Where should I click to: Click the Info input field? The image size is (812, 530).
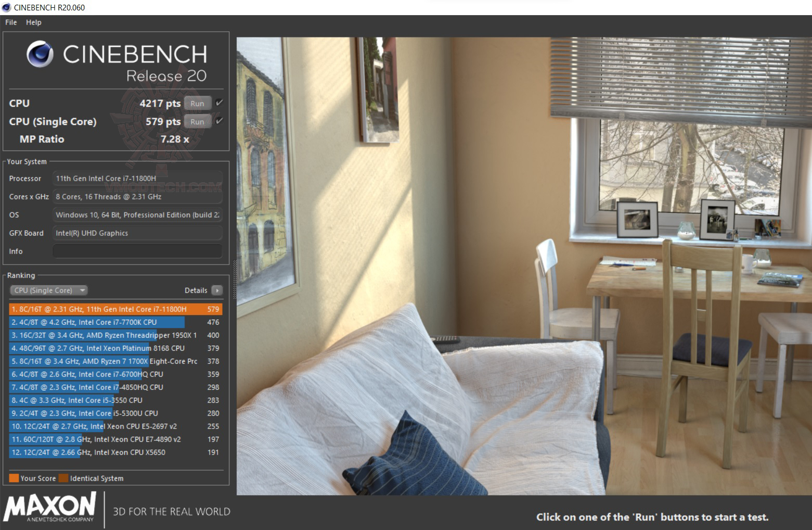coord(137,251)
